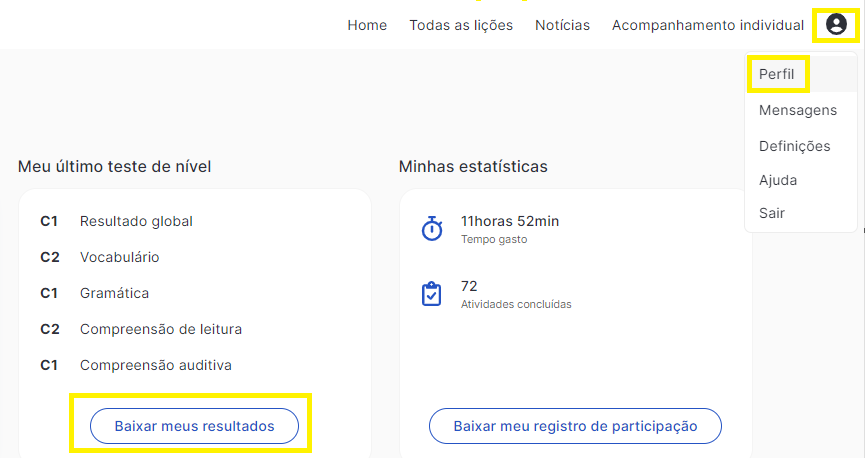Select Sair to log out
Screen dimensions: 865x458
[x=771, y=213]
